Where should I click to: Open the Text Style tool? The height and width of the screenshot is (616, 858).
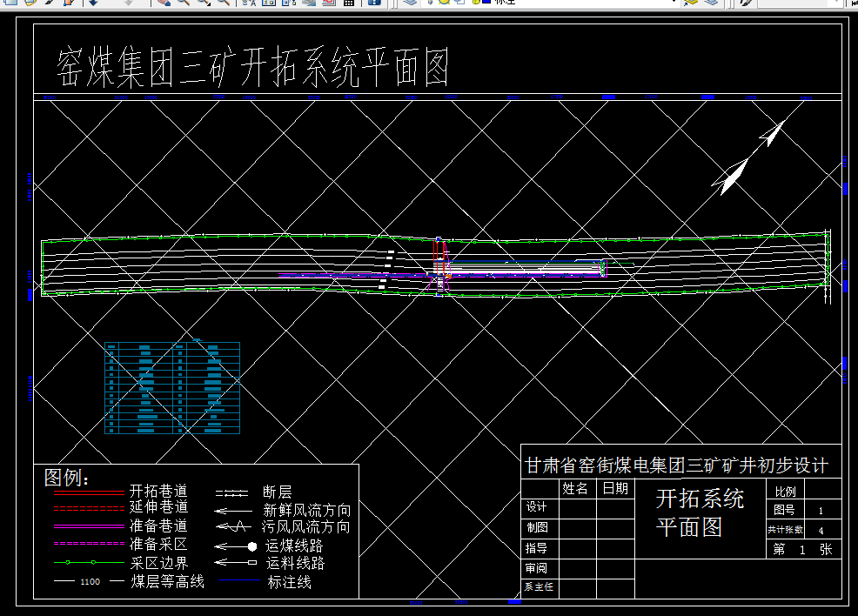point(251,4)
